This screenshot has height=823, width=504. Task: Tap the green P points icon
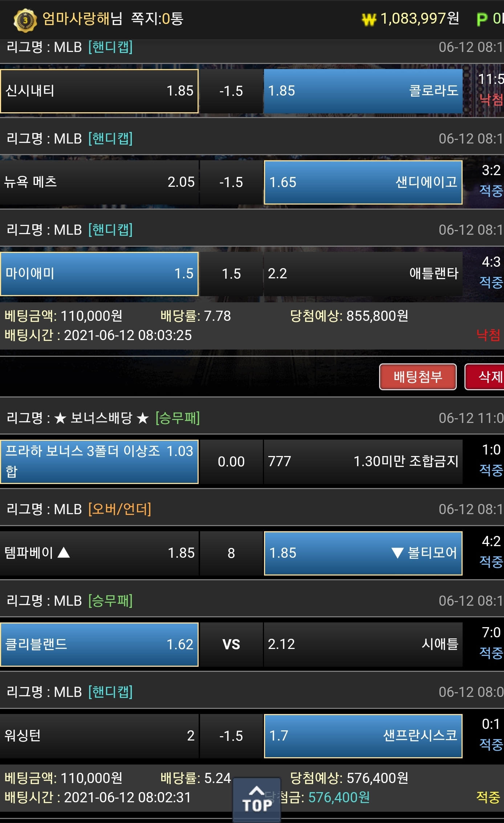[482, 19]
